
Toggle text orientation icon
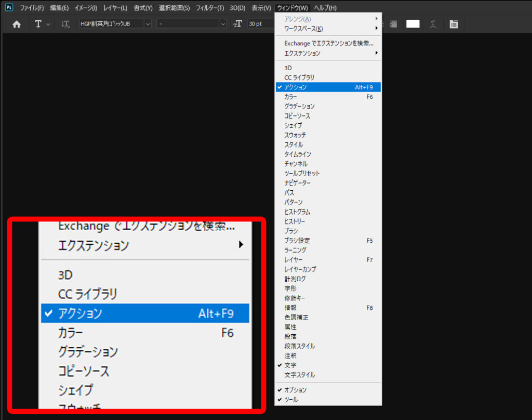[65, 24]
